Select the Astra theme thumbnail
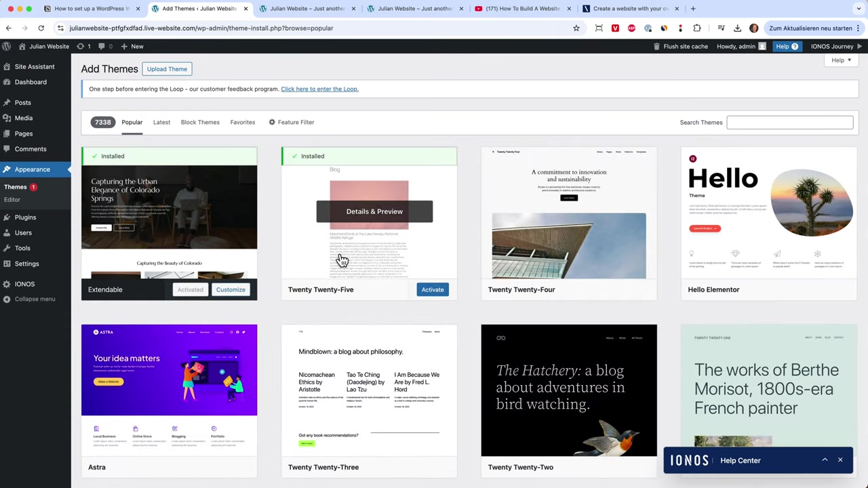The width and height of the screenshot is (868, 488). 169,390
